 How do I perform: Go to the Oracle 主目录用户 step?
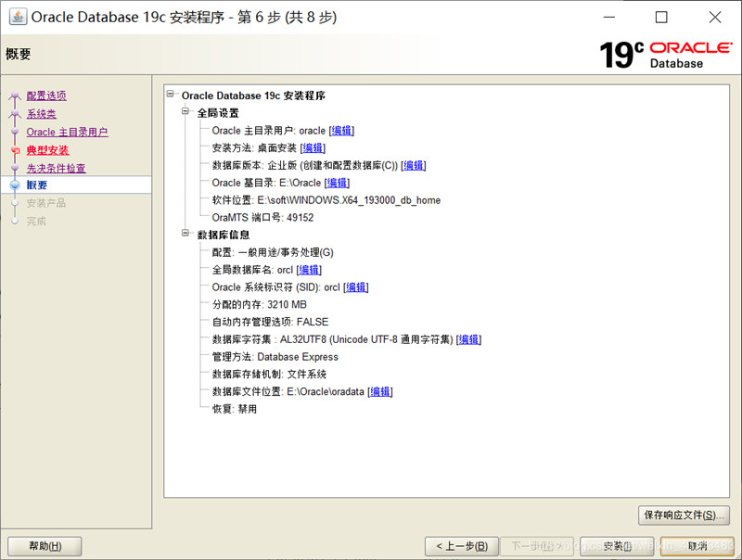(x=67, y=132)
